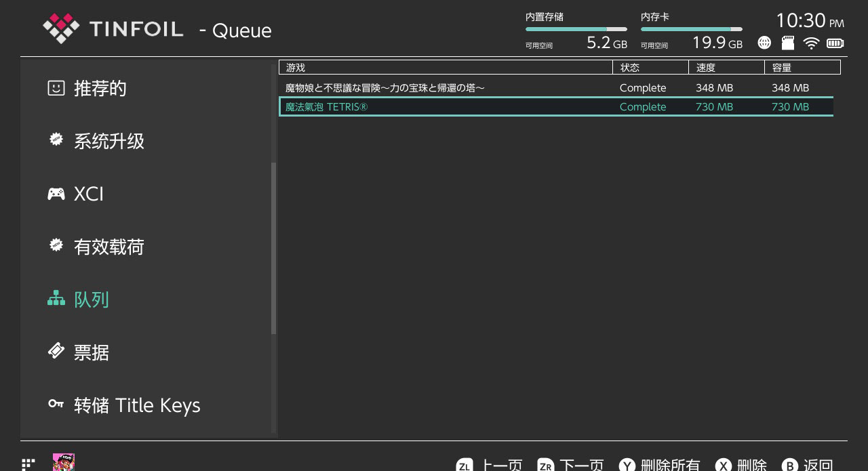This screenshot has height=471, width=868.
Task: Click the "- Queue" page title
Action: pyautogui.click(x=235, y=30)
